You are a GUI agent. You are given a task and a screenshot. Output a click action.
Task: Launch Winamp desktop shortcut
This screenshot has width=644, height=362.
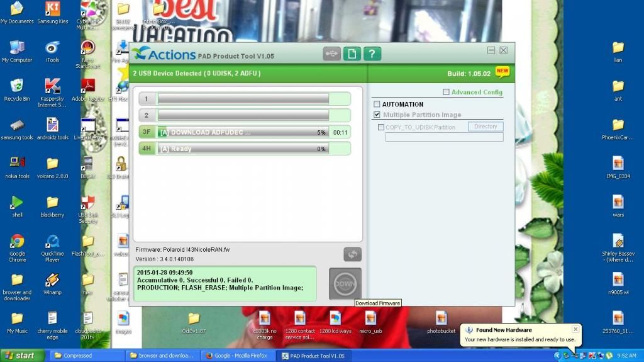pyautogui.click(x=52, y=285)
